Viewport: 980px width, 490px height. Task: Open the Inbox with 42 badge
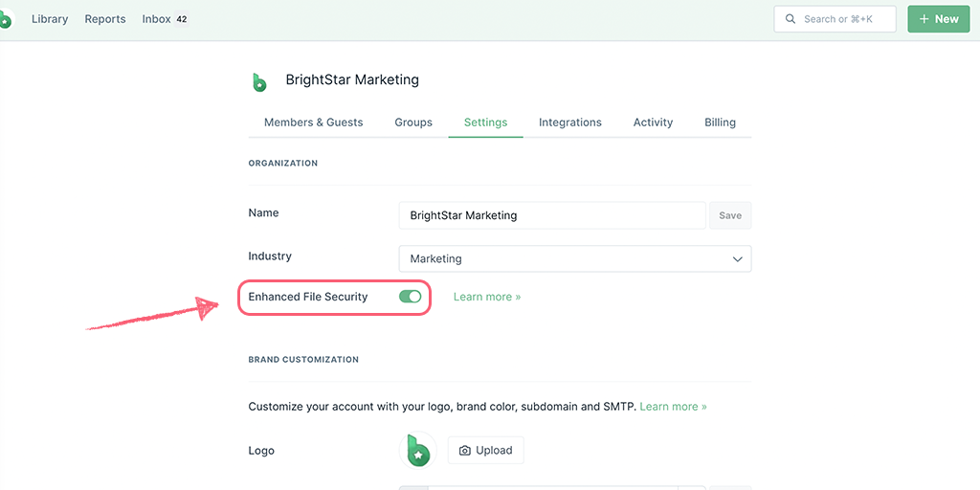(165, 19)
